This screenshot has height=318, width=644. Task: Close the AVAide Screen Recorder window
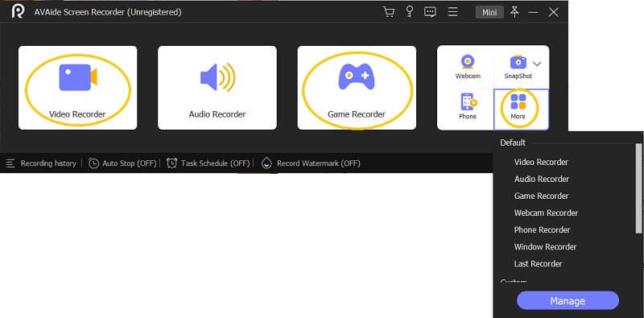click(553, 12)
